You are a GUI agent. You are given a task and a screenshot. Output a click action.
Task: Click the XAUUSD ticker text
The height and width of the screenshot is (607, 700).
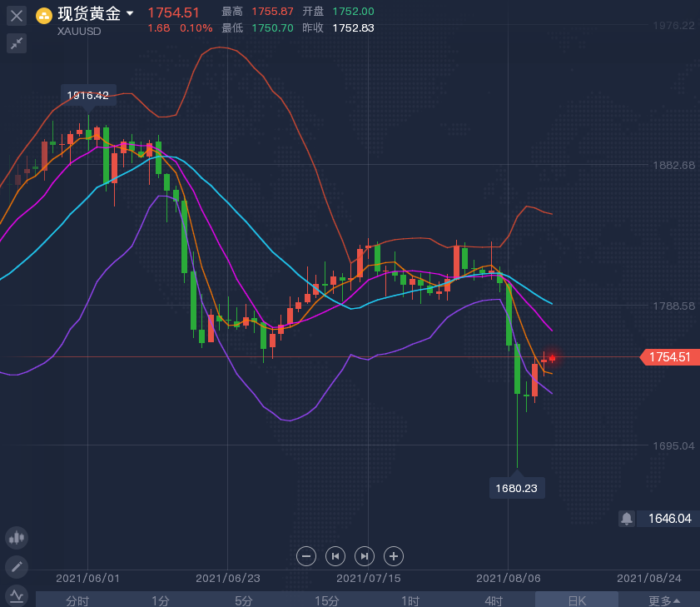(x=79, y=32)
